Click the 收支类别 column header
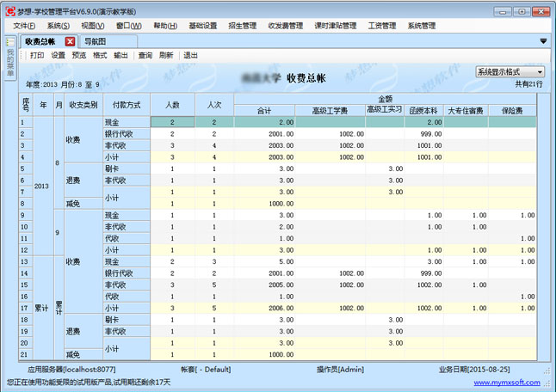Viewport: 556px width, 392px height. tap(83, 105)
